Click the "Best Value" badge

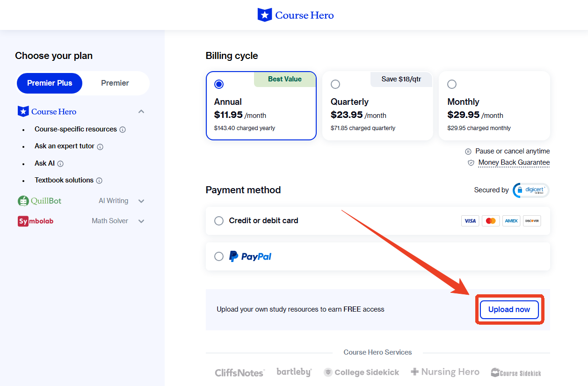pos(285,79)
